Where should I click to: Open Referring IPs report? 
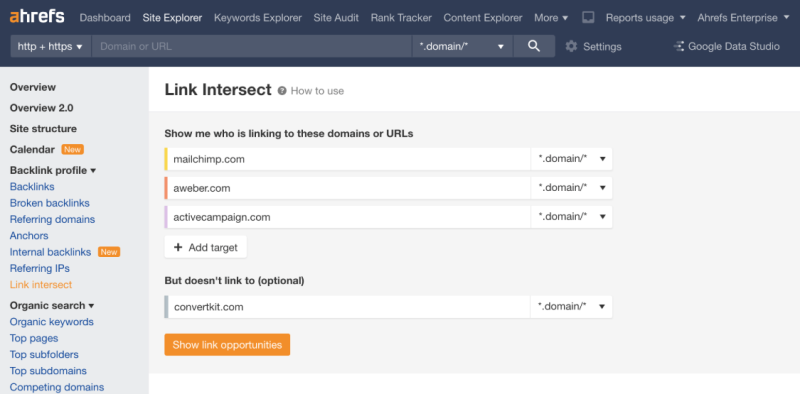coord(40,268)
